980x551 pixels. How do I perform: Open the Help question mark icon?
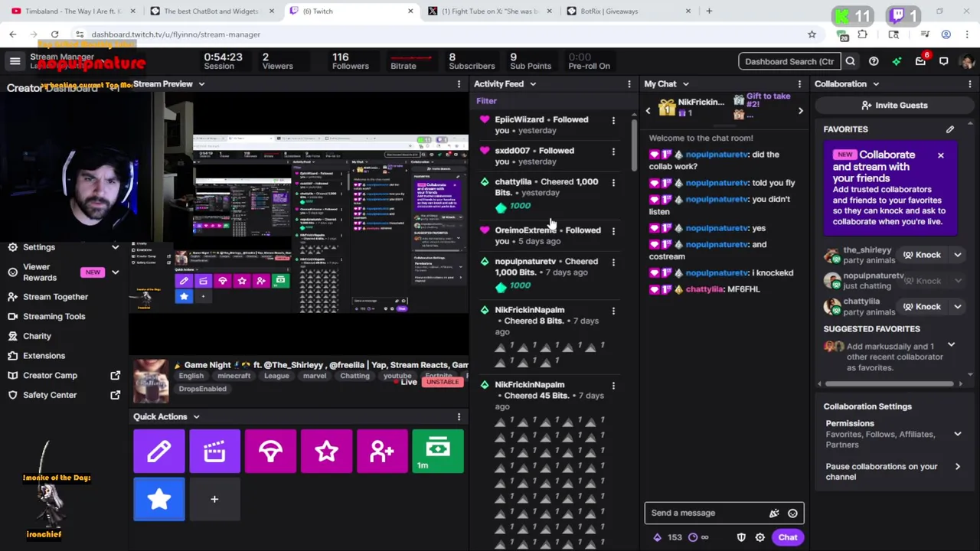tap(874, 61)
